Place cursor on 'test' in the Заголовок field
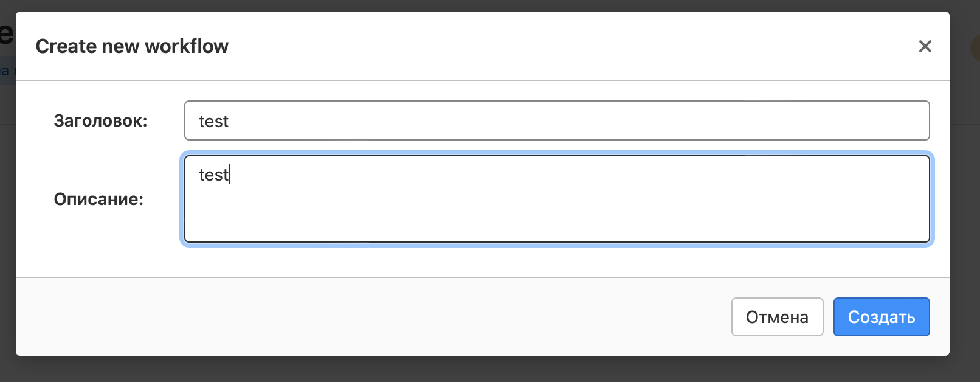The width and height of the screenshot is (980, 382). (x=213, y=122)
